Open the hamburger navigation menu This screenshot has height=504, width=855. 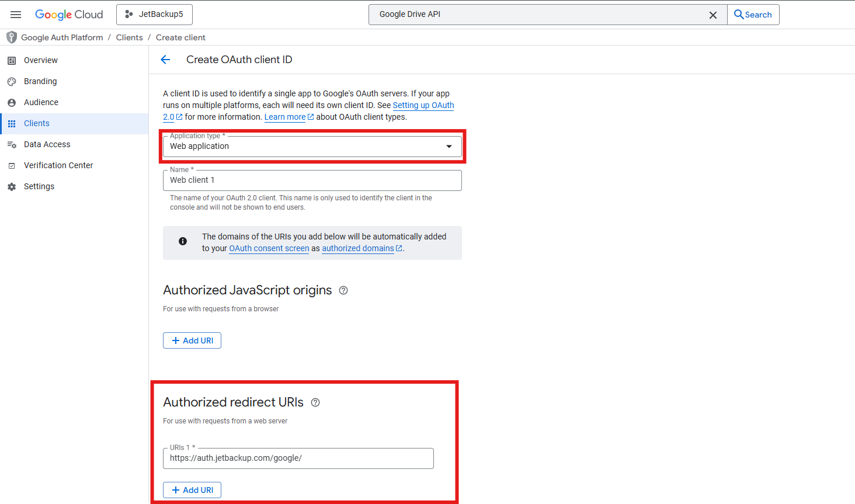pos(16,15)
